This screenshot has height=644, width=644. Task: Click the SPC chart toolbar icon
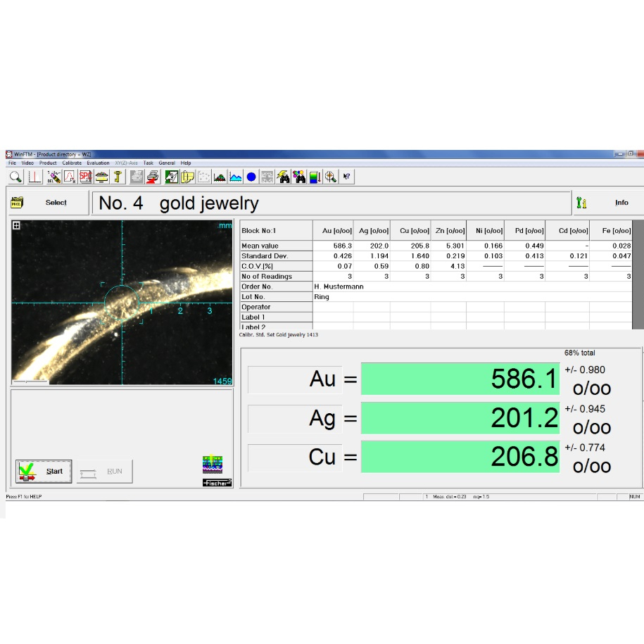point(85,177)
